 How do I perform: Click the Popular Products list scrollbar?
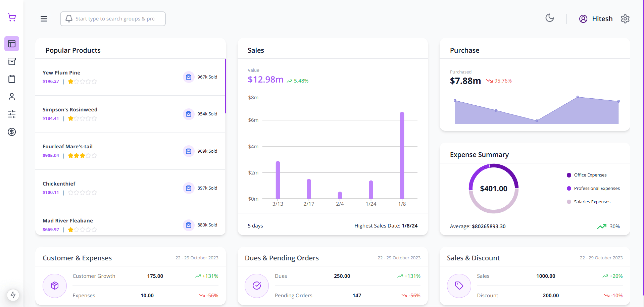225,86
